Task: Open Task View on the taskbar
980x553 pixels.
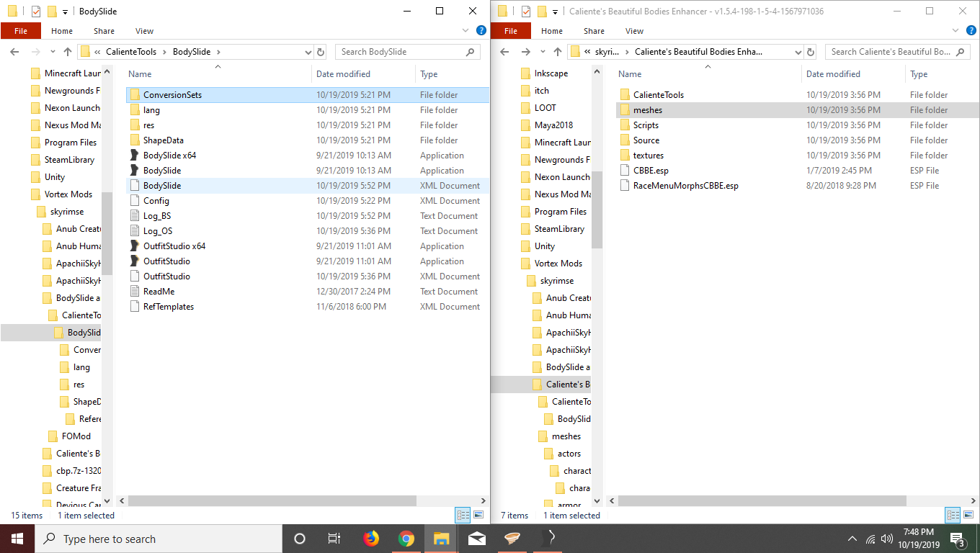Action: click(334, 539)
